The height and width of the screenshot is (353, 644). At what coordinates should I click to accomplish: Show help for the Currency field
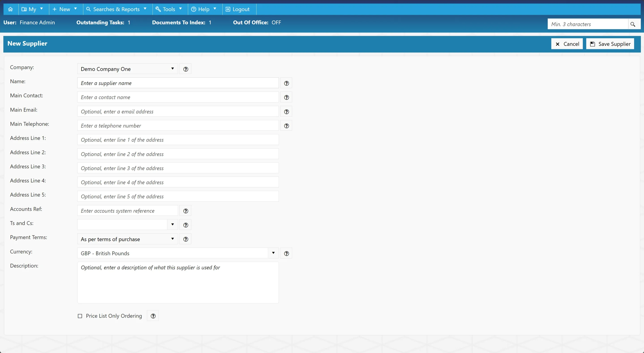point(286,254)
